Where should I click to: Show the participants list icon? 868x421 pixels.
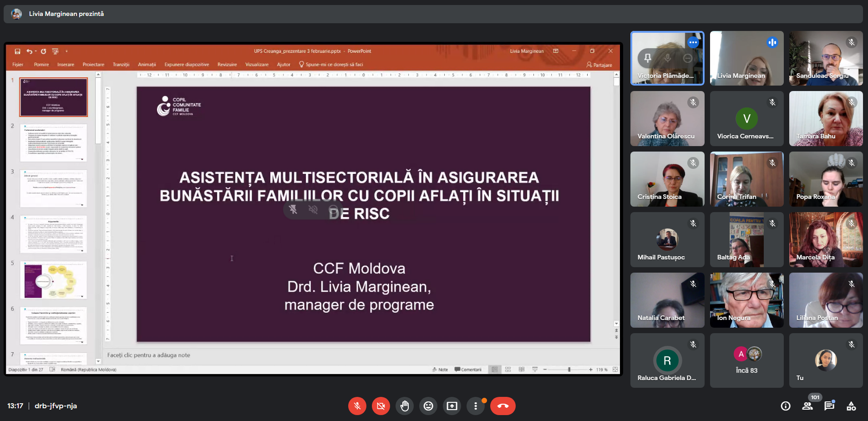pos(807,406)
